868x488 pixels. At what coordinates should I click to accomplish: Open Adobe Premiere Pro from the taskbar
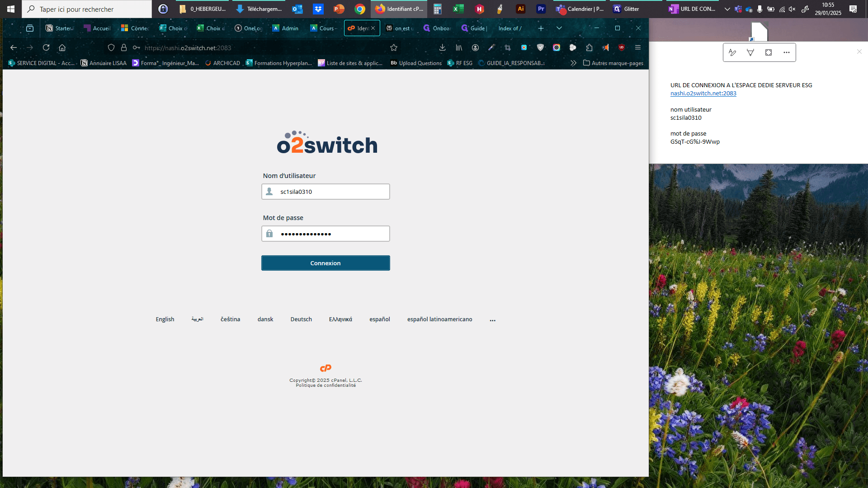coord(541,9)
